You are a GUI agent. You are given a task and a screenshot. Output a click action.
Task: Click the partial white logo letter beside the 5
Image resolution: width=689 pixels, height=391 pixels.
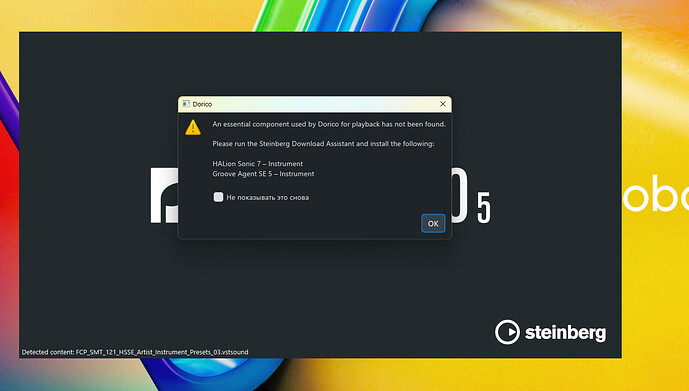tap(459, 195)
